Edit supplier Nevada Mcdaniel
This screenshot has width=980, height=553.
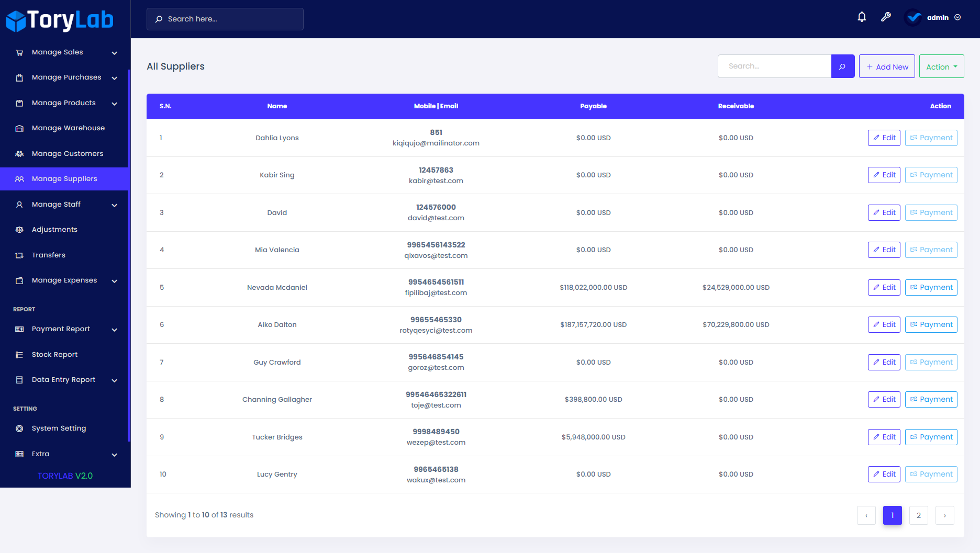click(884, 287)
